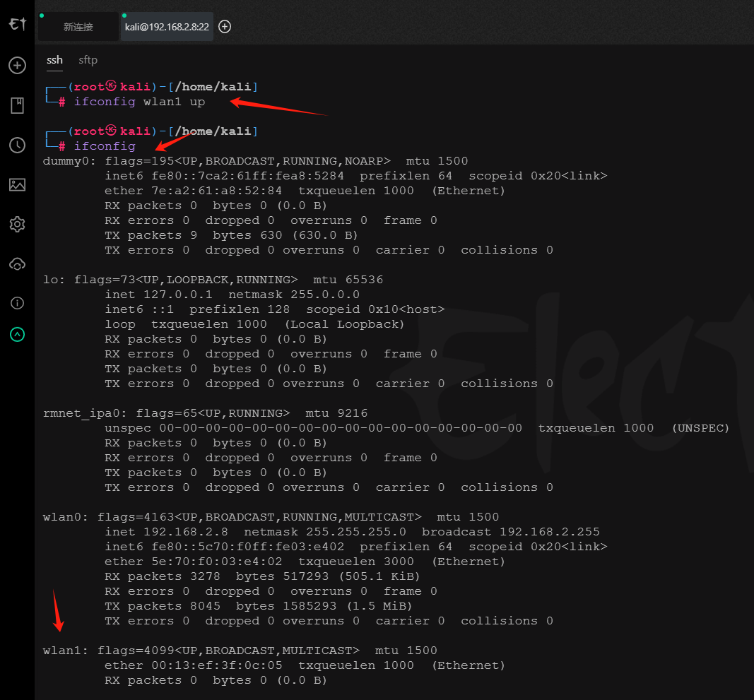Screen dimensions: 754x700
Task: Click the 'ifconfig wlan1 up' command line
Action: 139,102
